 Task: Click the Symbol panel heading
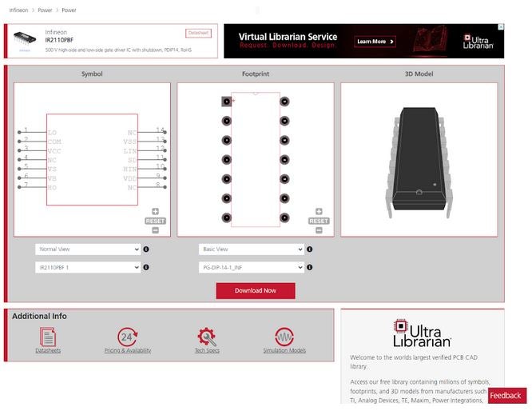92,74
